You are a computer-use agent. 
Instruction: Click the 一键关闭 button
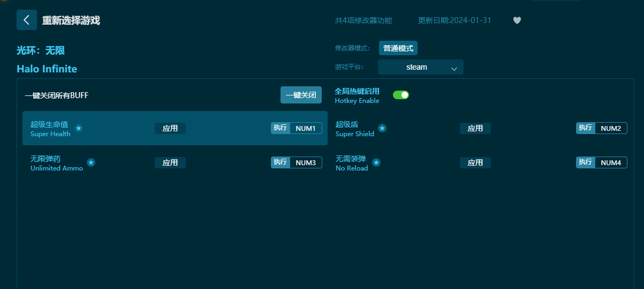pos(301,95)
